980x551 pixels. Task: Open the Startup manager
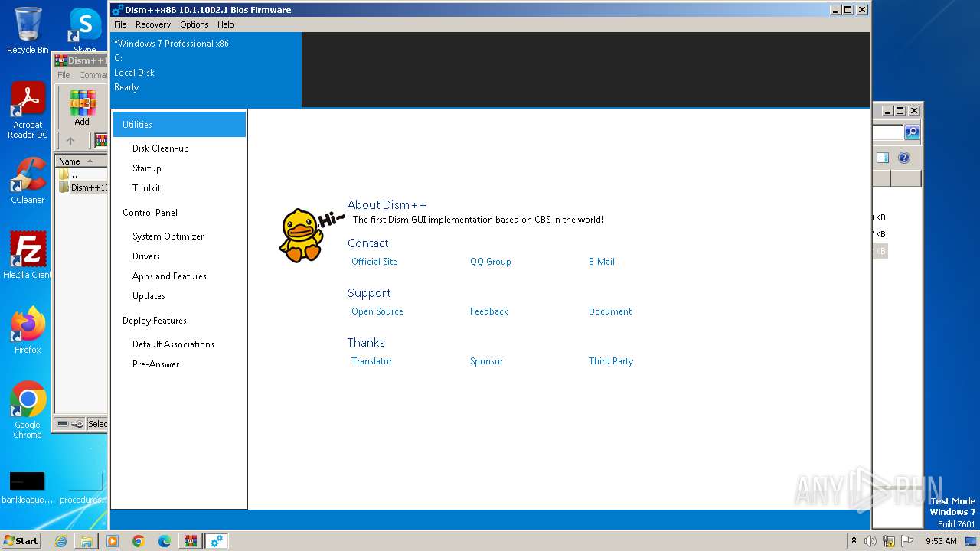(146, 168)
